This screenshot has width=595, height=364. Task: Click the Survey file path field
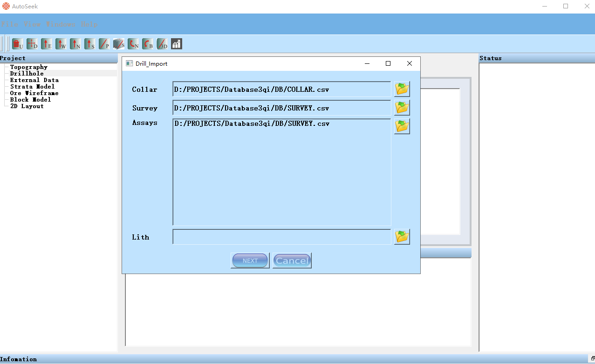point(281,108)
